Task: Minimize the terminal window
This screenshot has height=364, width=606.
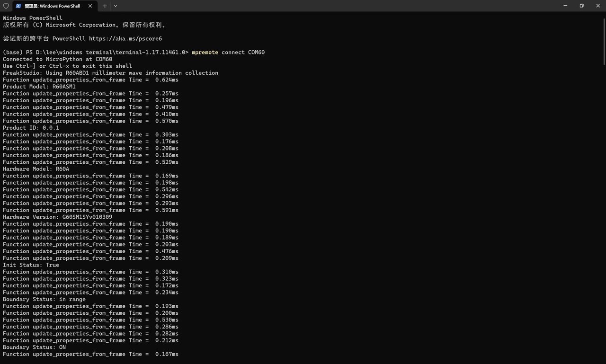Action: point(565,6)
